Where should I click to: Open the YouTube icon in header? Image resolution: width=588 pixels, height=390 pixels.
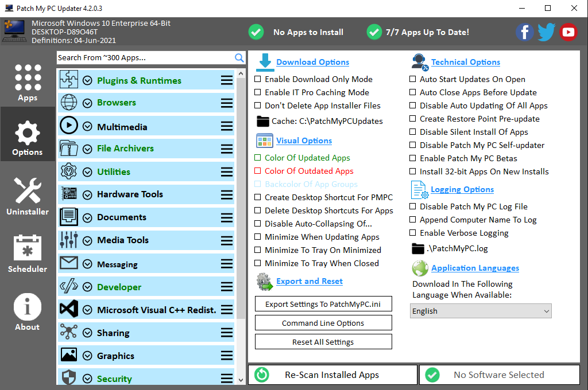(x=568, y=32)
